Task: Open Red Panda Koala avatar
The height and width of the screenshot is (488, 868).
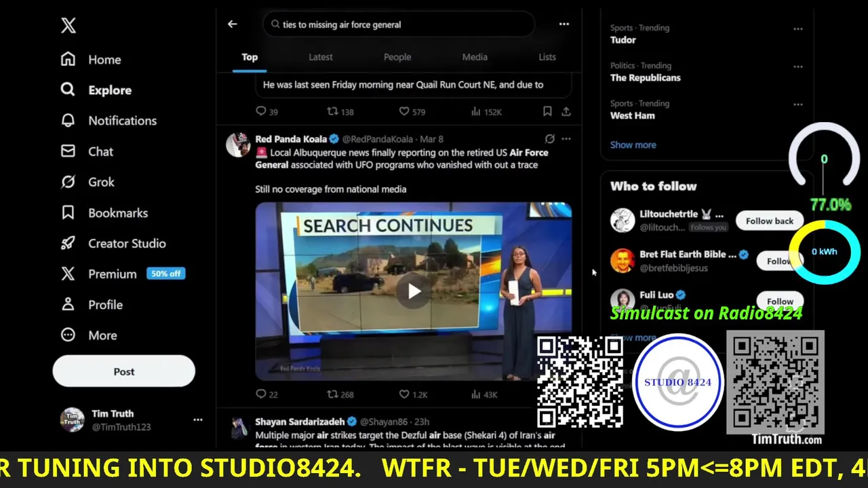Action: point(238,144)
